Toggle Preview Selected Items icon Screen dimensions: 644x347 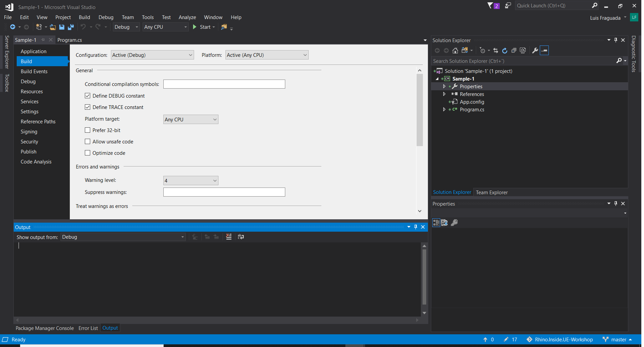(x=544, y=50)
